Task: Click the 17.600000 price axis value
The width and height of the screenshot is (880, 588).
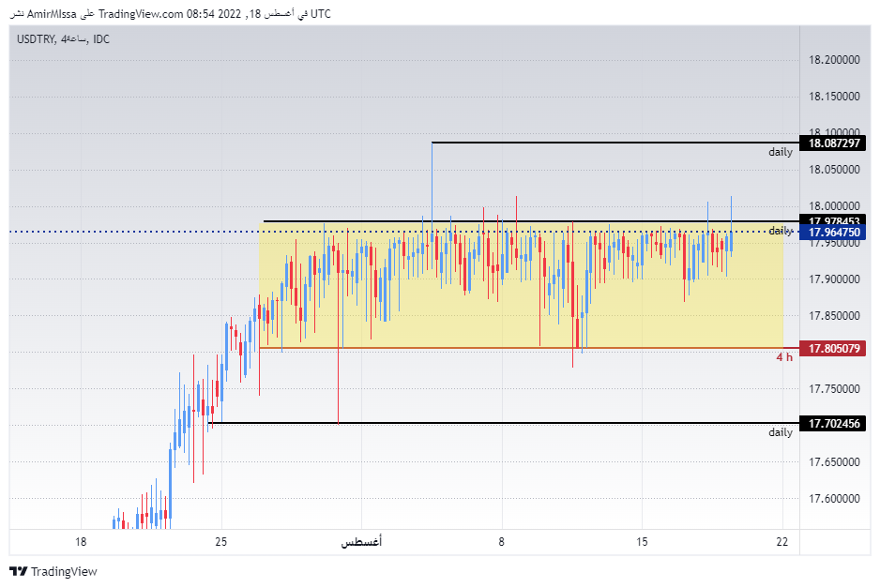Action: tap(834, 499)
